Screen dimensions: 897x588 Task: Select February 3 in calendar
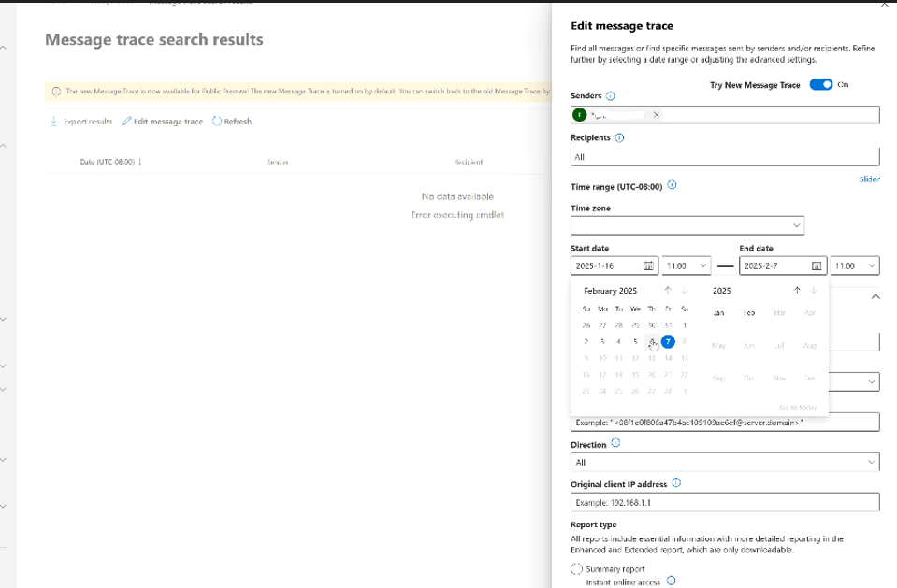coord(602,342)
